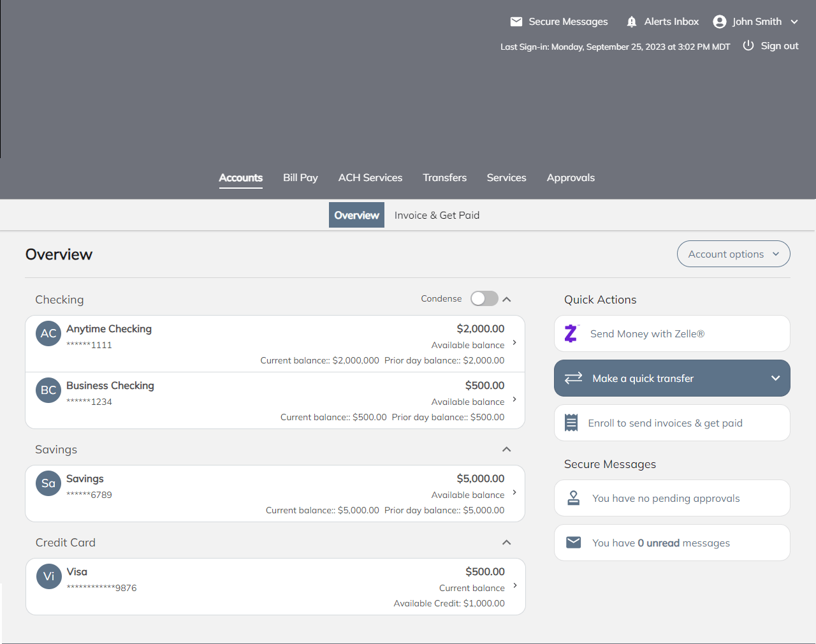Toggle the Condense switch
Viewport: 816px width, 644px height.
[484, 298]
